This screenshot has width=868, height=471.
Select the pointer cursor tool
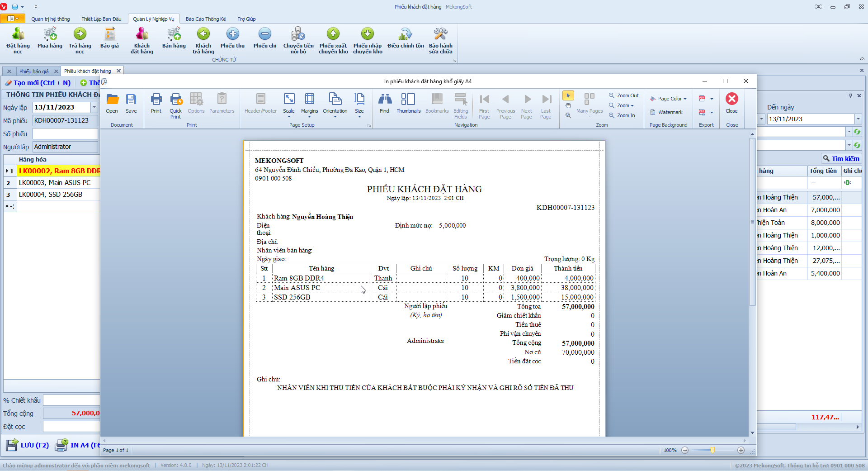568,95
